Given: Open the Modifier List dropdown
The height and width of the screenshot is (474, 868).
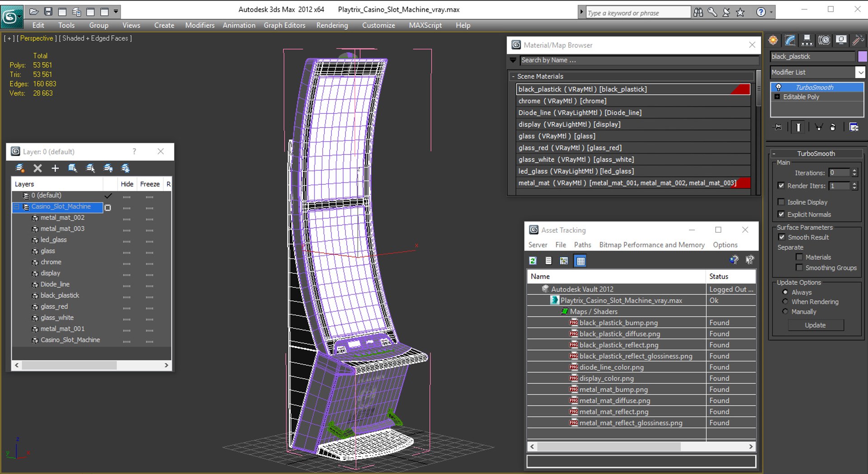Looking at the screenshot, I should tap(860, 72).
